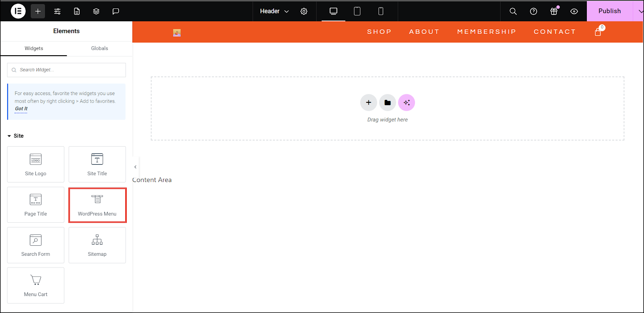Open the SHOP menu item
This screenshot has height=313, width=644.
(x=379, y=32)
